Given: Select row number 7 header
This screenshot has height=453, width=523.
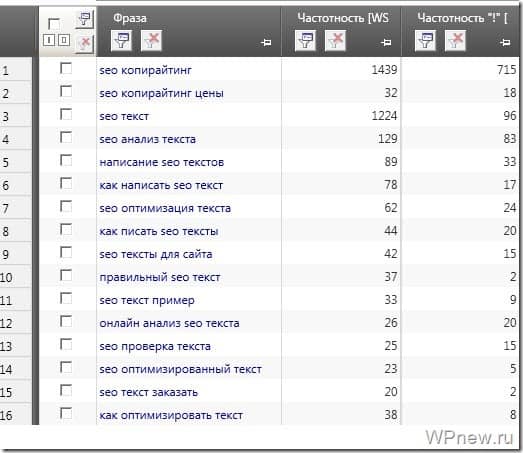Looking at the screenshot, I should (16, 208).
